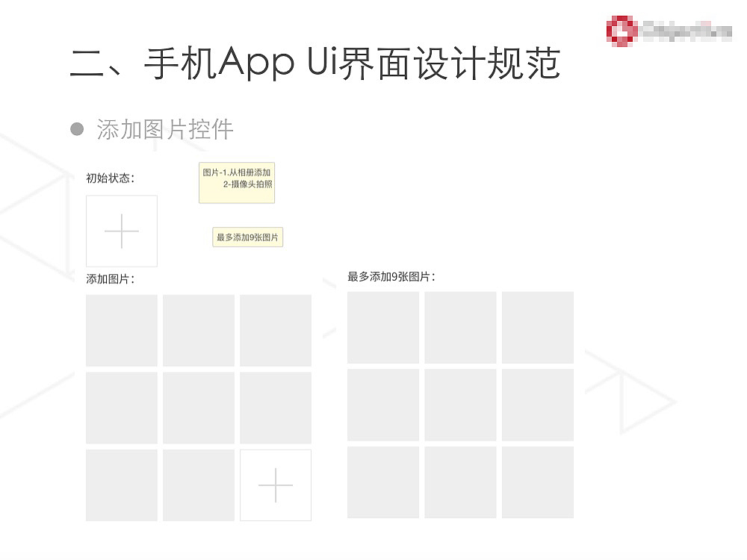Click the 添加图片控件 section heading
747x560 pixels.
(165, 129)
